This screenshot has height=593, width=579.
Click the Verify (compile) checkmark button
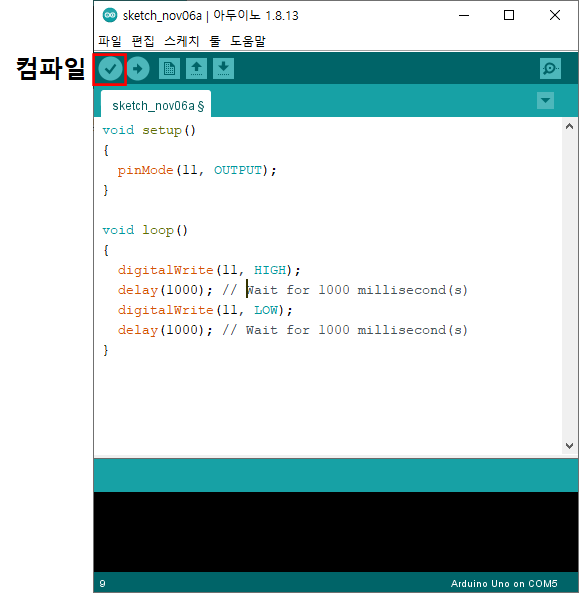(x=110, y=69)
